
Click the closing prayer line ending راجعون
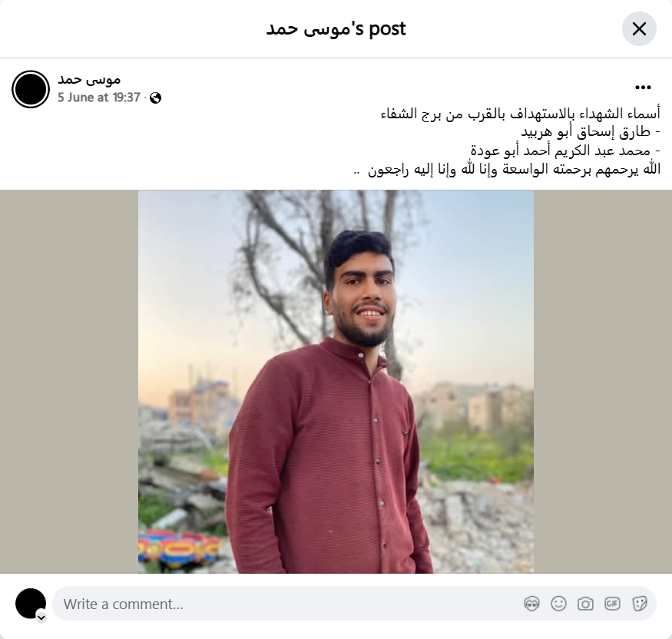click(507, 169)
